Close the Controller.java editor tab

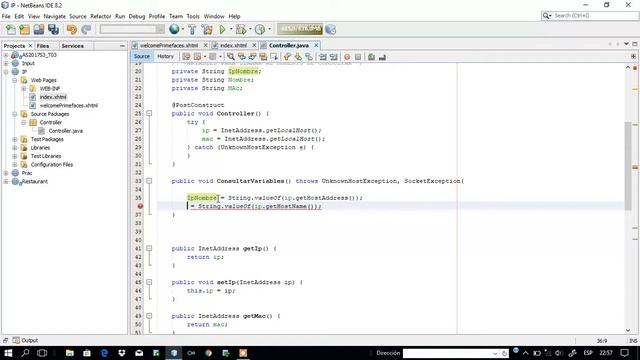click(x=316, y=45)
